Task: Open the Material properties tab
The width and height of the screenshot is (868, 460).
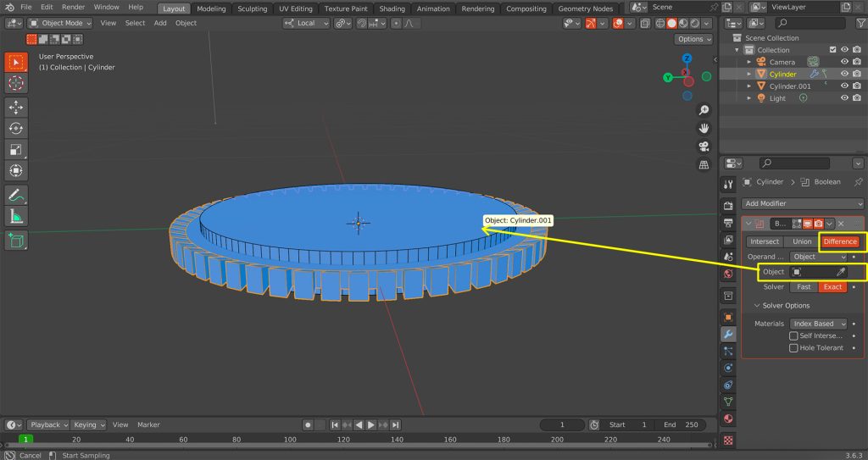Action: [728, 418]
